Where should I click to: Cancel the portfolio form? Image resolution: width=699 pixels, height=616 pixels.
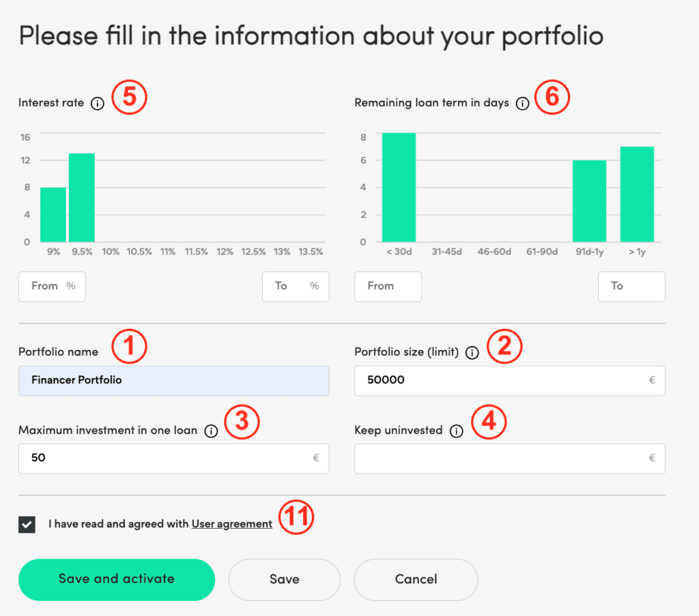[x=416, y=579]
